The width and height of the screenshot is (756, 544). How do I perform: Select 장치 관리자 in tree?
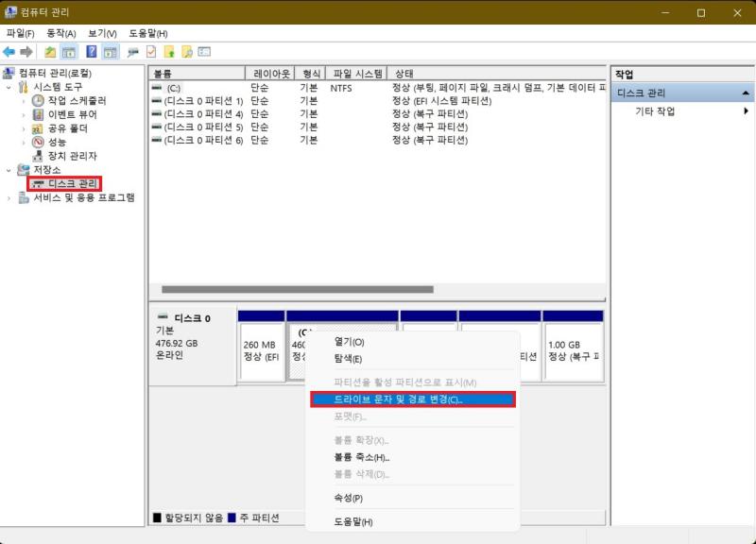(73, 156)
